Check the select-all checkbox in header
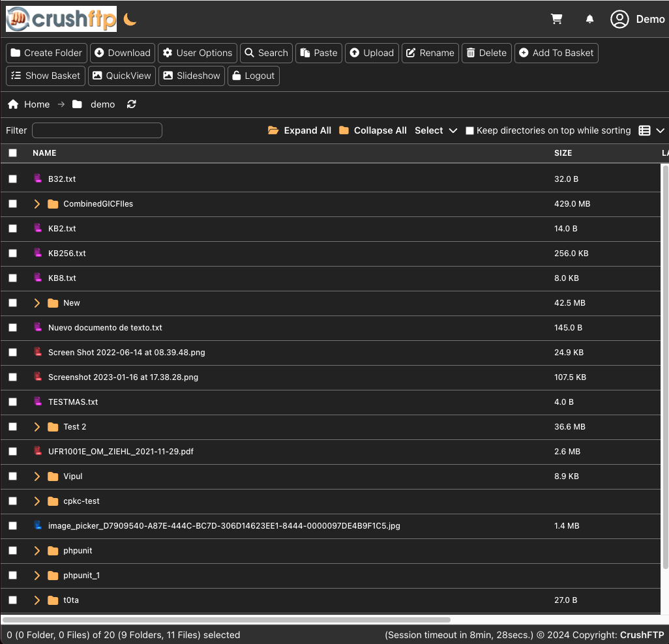 tap(13, 153)
